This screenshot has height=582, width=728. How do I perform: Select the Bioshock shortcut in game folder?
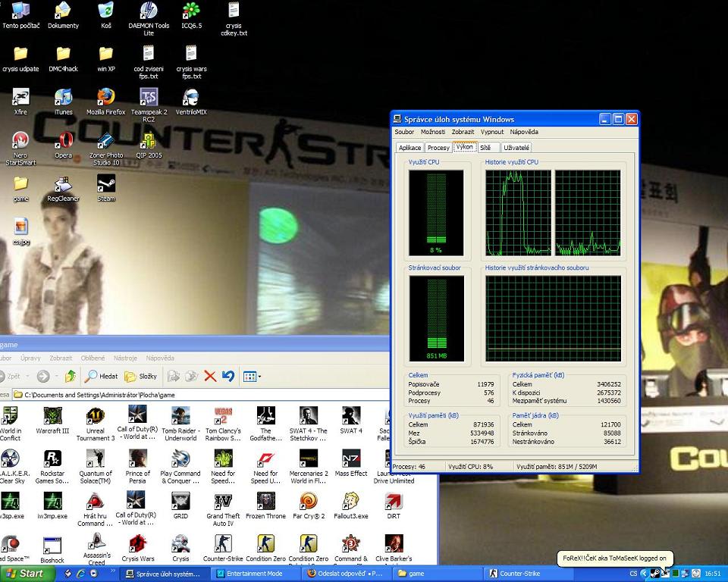tap(52, 549)
